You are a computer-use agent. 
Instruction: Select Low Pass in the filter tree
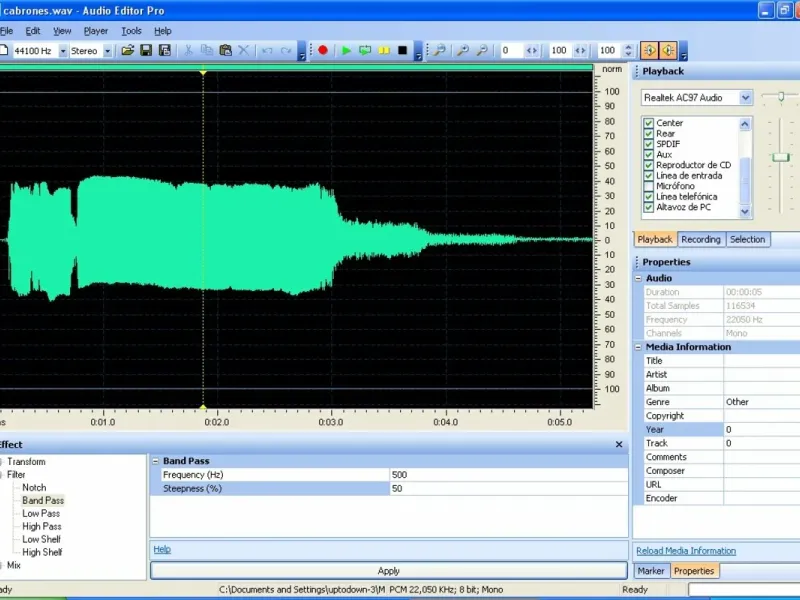click(42, 513)
